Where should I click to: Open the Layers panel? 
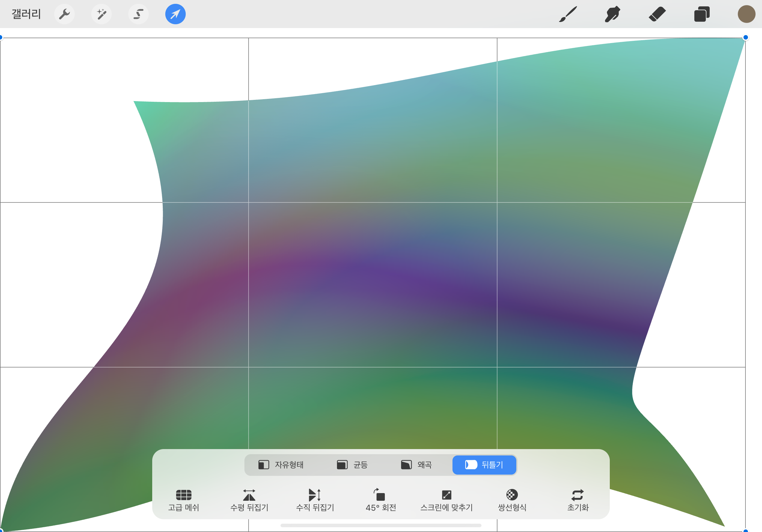[x=702, y=14]
